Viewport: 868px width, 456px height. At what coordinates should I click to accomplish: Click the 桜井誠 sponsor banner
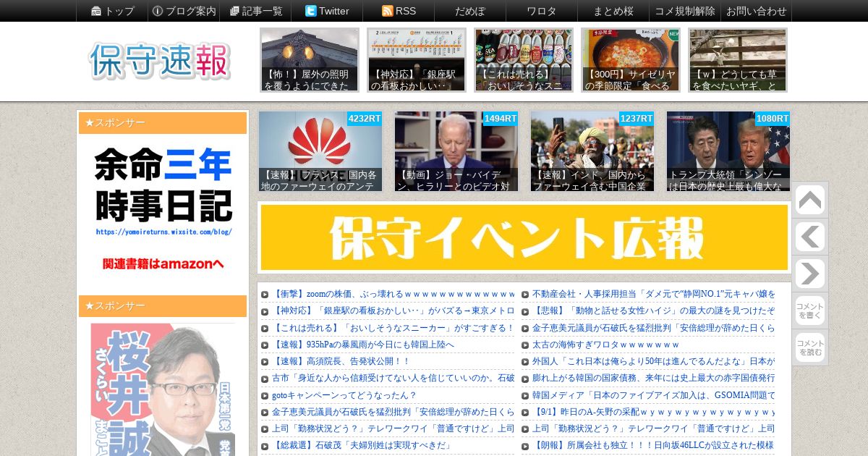pyautogui.click(x=163, y=389)
